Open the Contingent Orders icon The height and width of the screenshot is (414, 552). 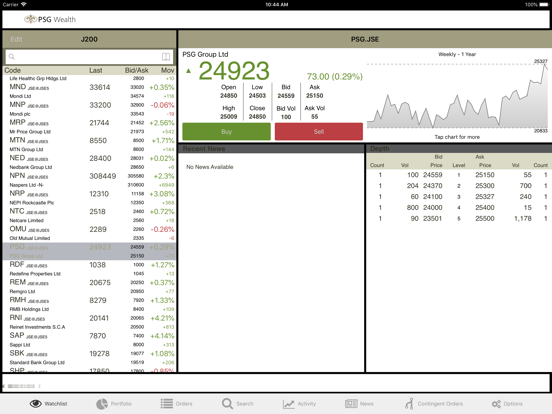[409, 404]
